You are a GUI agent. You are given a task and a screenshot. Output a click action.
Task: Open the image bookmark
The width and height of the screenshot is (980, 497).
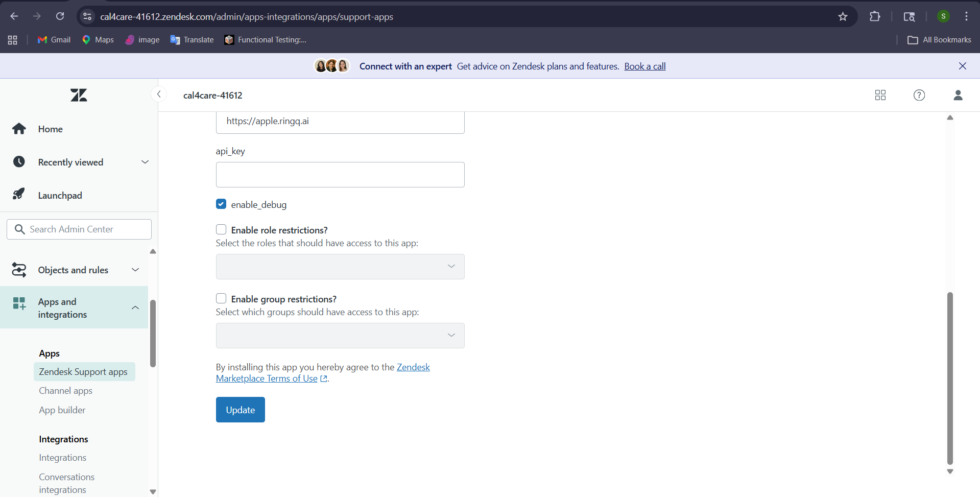click(x=142, y=40)
